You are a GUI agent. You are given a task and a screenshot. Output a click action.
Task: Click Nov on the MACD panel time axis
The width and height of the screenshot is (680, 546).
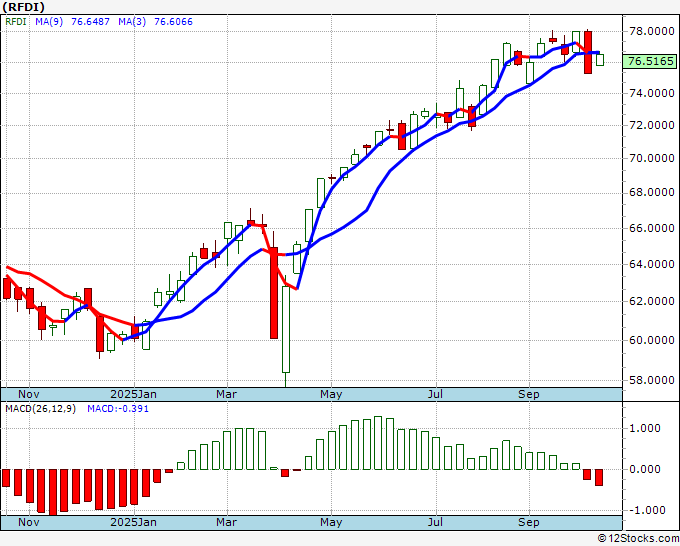pyautogui.click(x=29, y=522)
